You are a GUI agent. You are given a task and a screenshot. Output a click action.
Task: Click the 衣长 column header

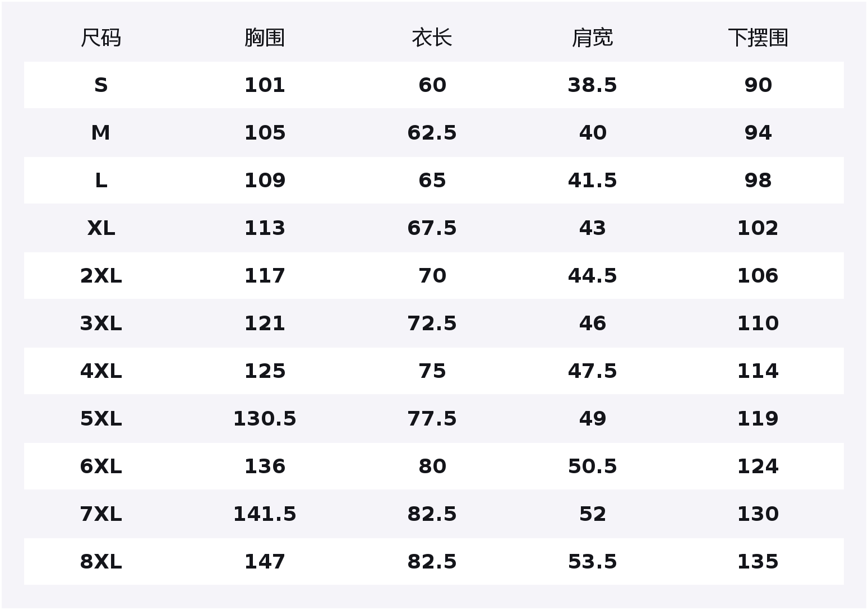pos(432,38)
